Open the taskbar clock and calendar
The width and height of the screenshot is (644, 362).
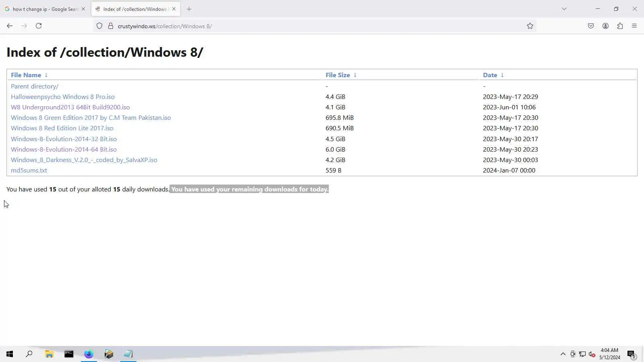609,354
